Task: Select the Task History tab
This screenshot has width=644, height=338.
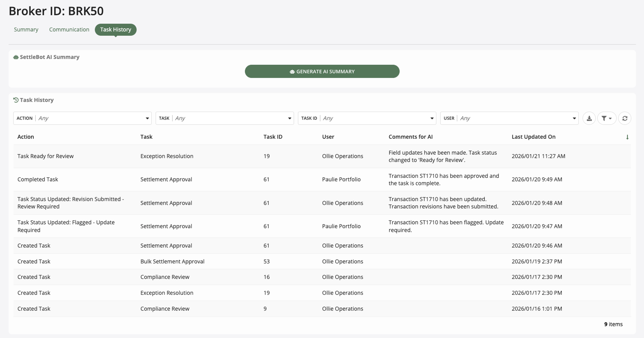Action: pyautogui.click(x=116, y=30)
